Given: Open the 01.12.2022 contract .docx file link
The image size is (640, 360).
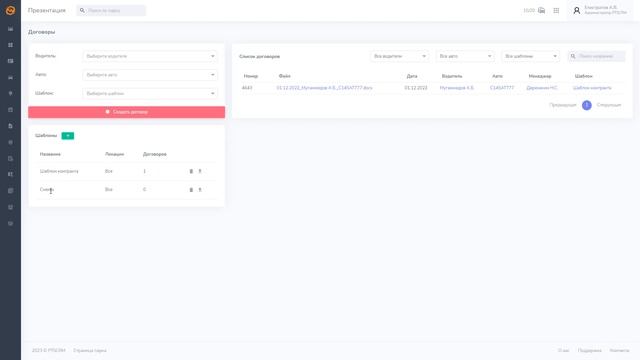Looking at the screenshot, I should 324,88.
